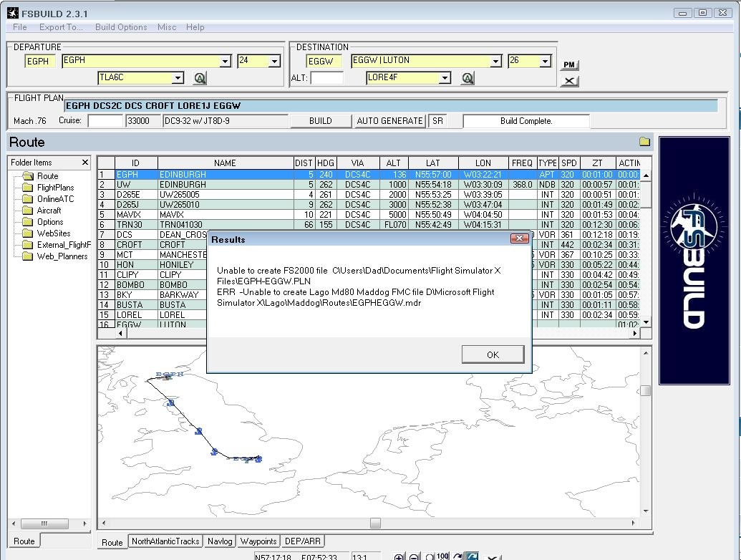Expand the departure airport dropdown
741x560 pixels.
coord(226,61)
